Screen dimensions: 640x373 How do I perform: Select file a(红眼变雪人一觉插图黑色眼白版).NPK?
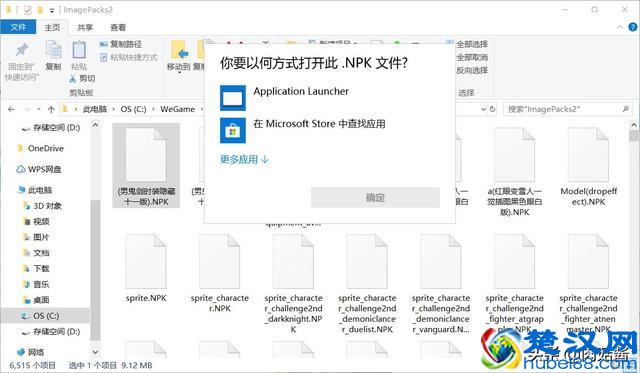tap(514, 171)
